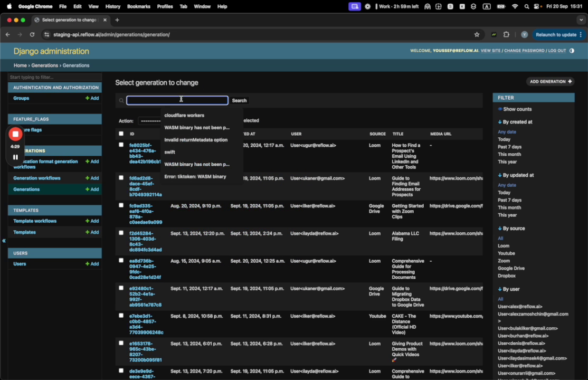Choose the 'cloudflare workers' search suggestion
The width and height of the screenshot is (588, 380).
tap(184, 115)
